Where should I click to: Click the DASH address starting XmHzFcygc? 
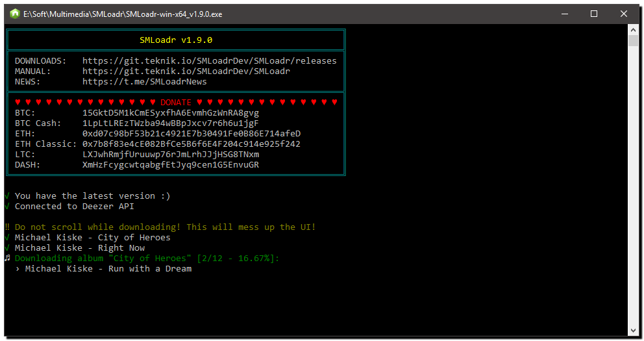(171, 165)
